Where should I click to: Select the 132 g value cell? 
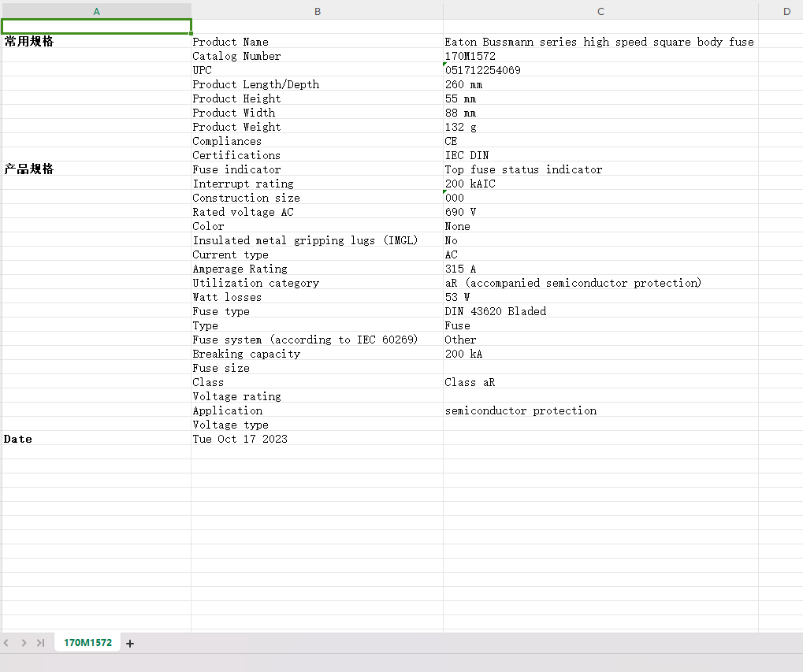[x=600, y=126]
